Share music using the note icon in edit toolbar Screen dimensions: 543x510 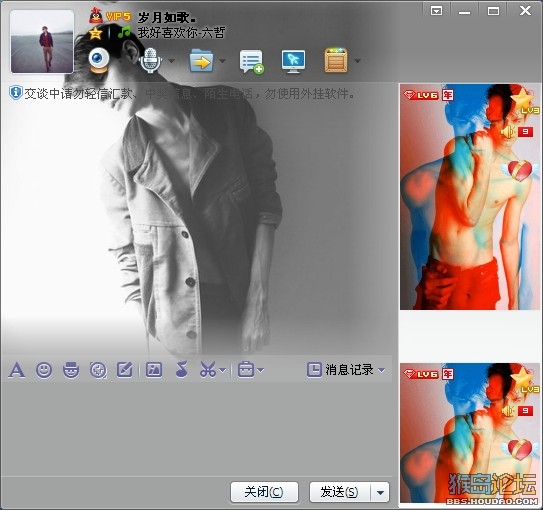pyautogui.click(x=181, y=369)
